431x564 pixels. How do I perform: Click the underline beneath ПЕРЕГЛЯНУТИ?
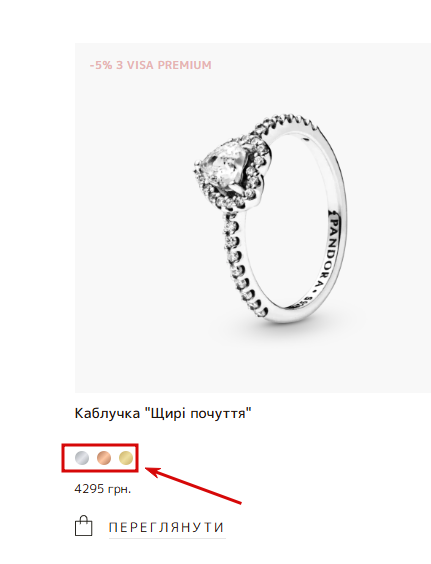167,538
